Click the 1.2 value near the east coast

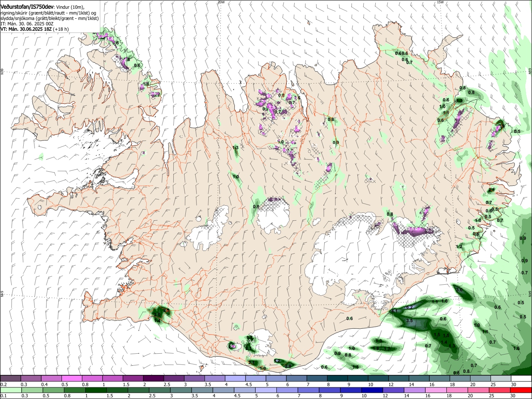coord(459,246)
